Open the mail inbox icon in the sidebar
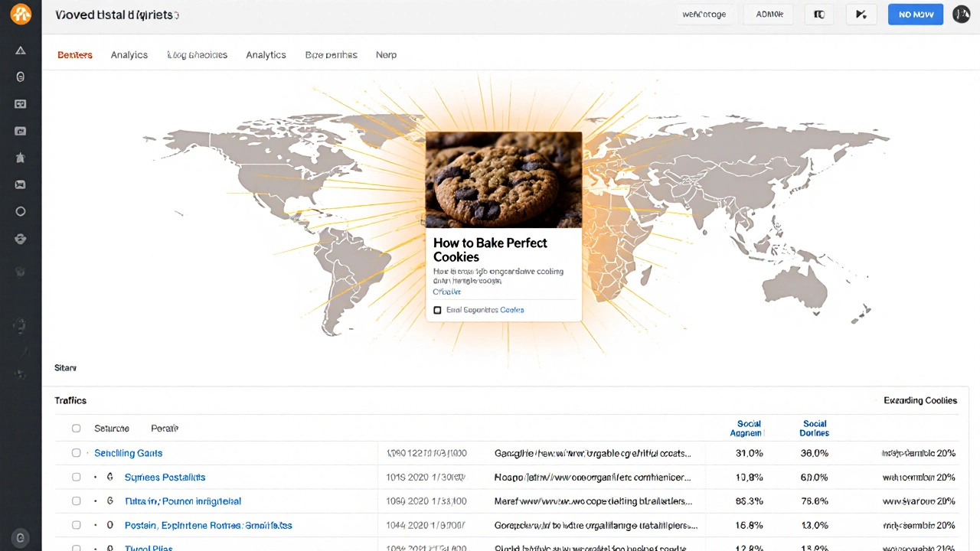Viewport: 980px width, 551px height. click(x=21, y=184)
